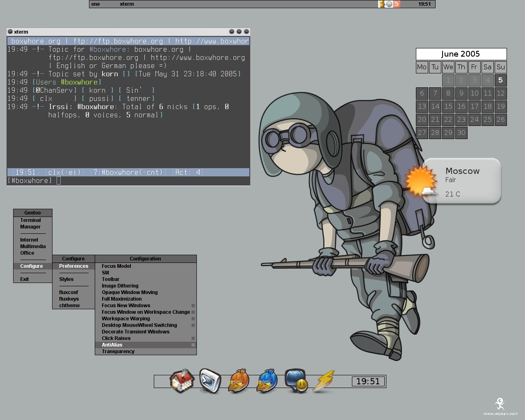Select day 30 in the calendar
Image resolution: width=525 pixels, height=420 pixels.
[x=461, y=133]
